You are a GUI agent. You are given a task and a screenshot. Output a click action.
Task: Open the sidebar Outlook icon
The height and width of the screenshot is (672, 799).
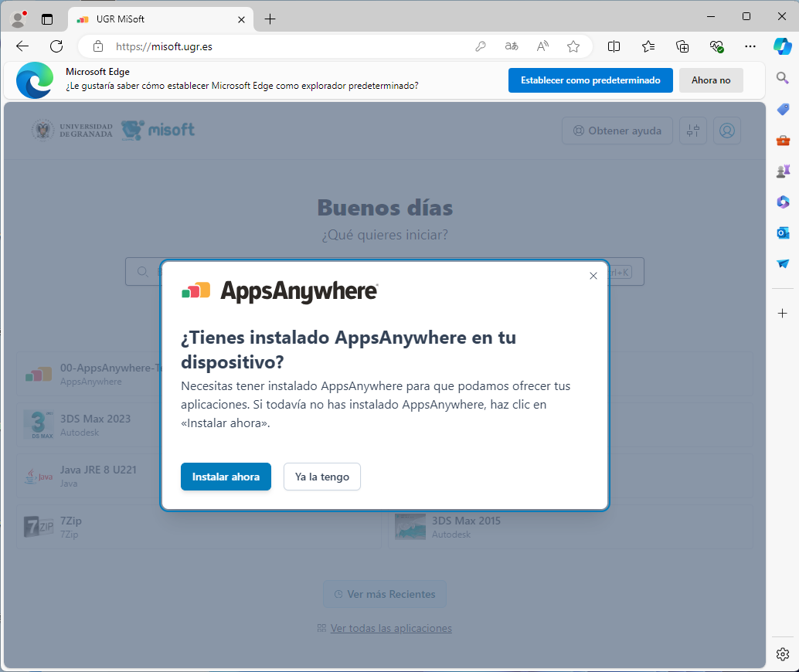(x=783, y=232)
